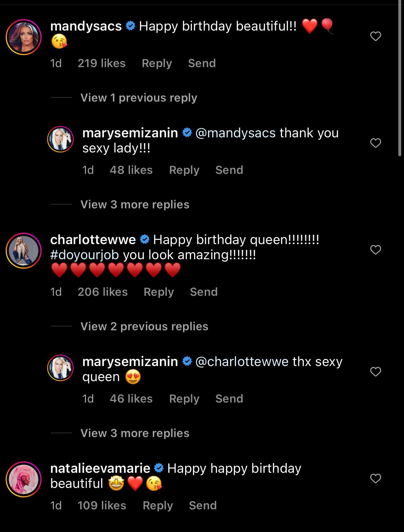404x532 pixels.
Task: View the 219 likes on mandysacs' comment
Action: [x=101, y=63]
